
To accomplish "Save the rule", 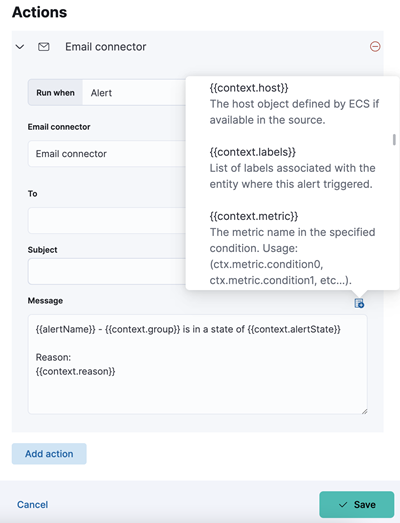I will pos(357,504).
